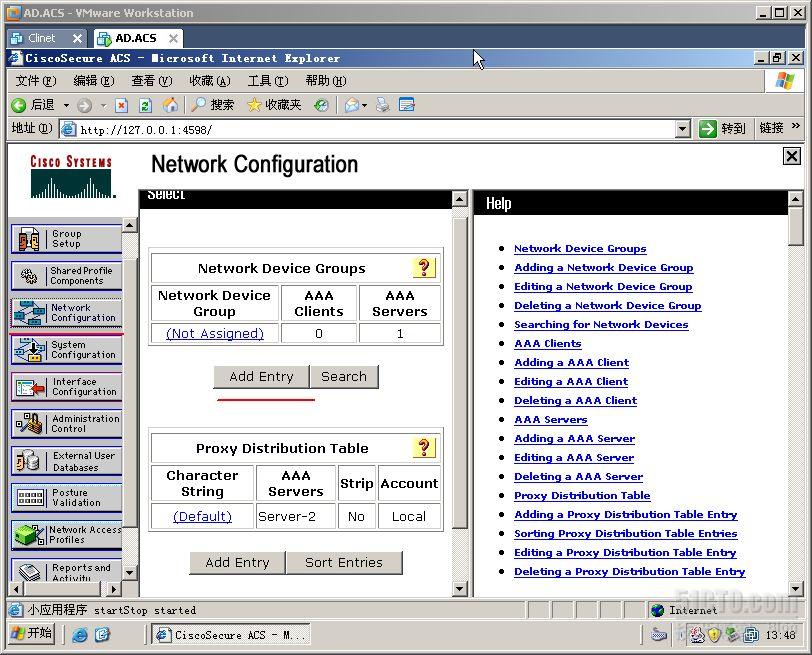Open Administration Control sidebar item
Screen dimensions: 812x655
pos(66,424)
